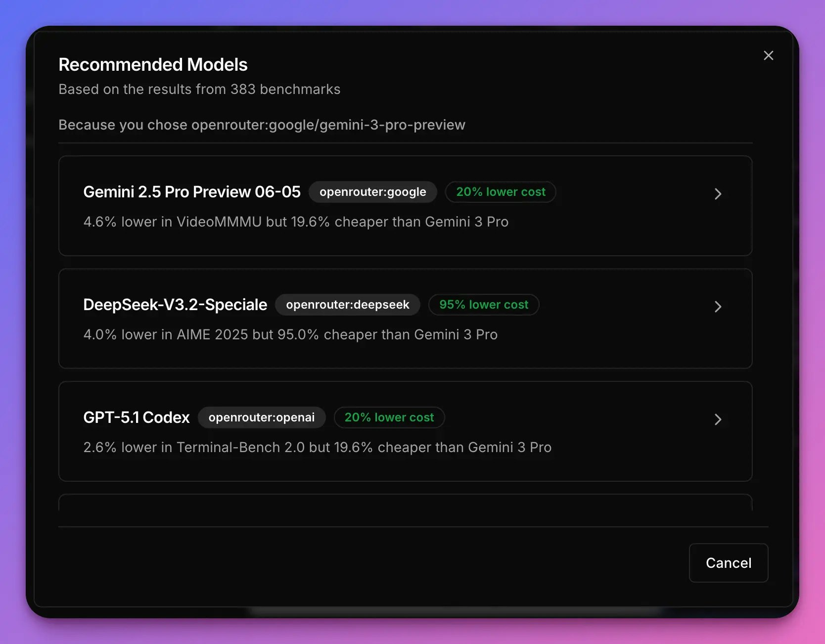The image size is (825, 644).
Task: Select the 95% lower cost badge on DeepSeek
Action: pyautogui.click(x=484, y=305)
